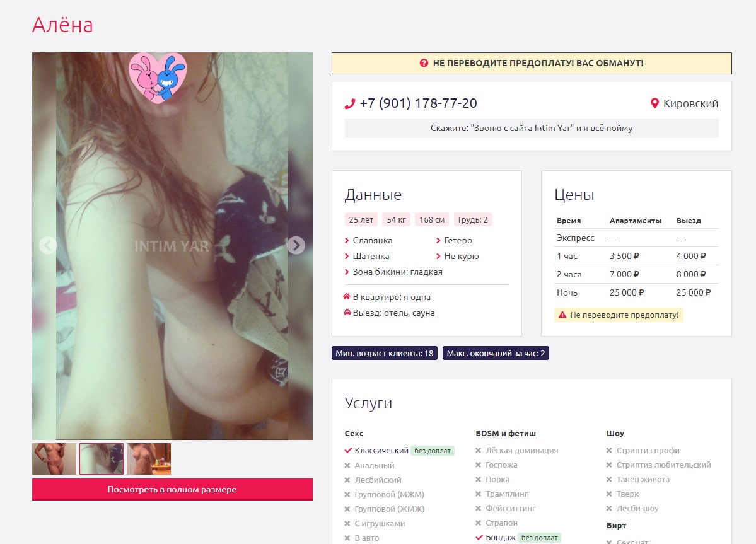Click the previous photo arrow in gallery
Screen dimensions: 756x544
pos(48,245)
